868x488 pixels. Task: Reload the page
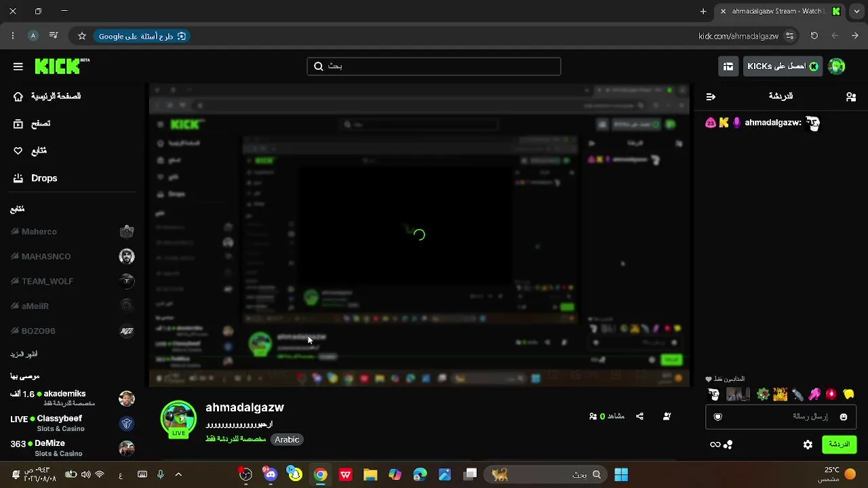(814, 36)
